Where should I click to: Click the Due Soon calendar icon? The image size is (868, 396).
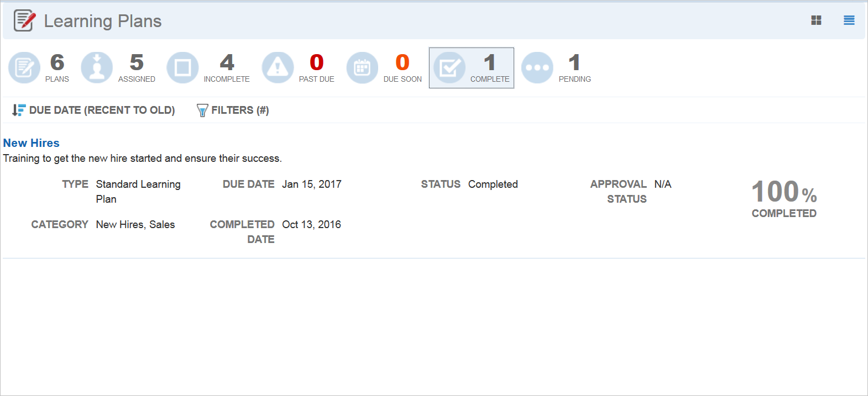pyautogui.click(x=362, y=68)
